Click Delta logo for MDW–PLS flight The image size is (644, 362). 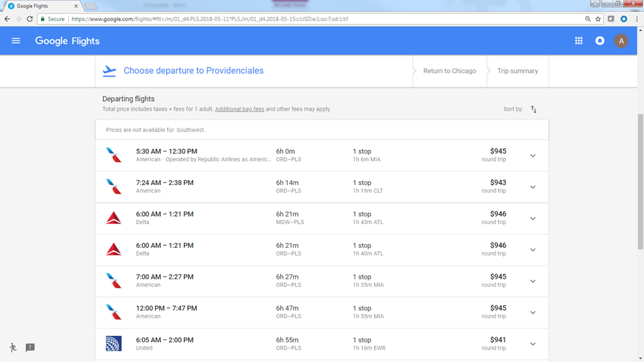coord(113,218)
